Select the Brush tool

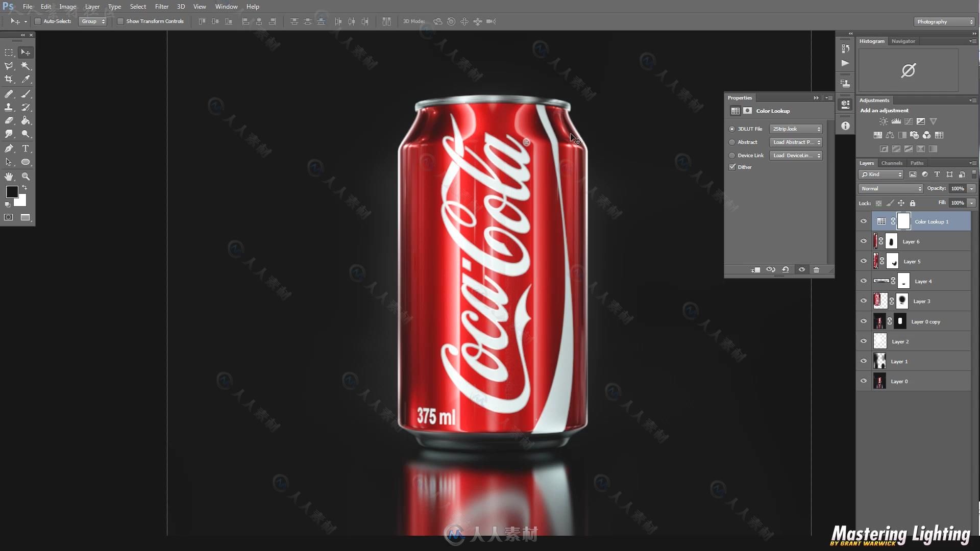click(x=26, y=93)
